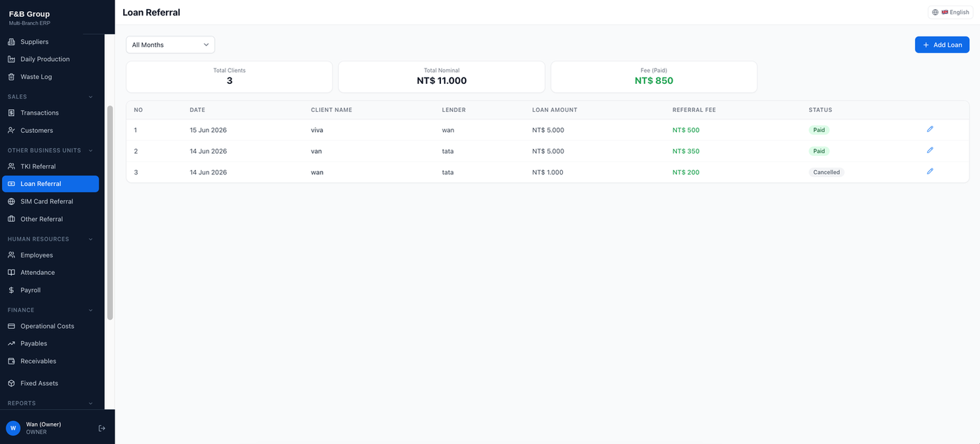Click the date 15 Jun 2026
Screen dimensions: 980x444
(x=208, y=130)
